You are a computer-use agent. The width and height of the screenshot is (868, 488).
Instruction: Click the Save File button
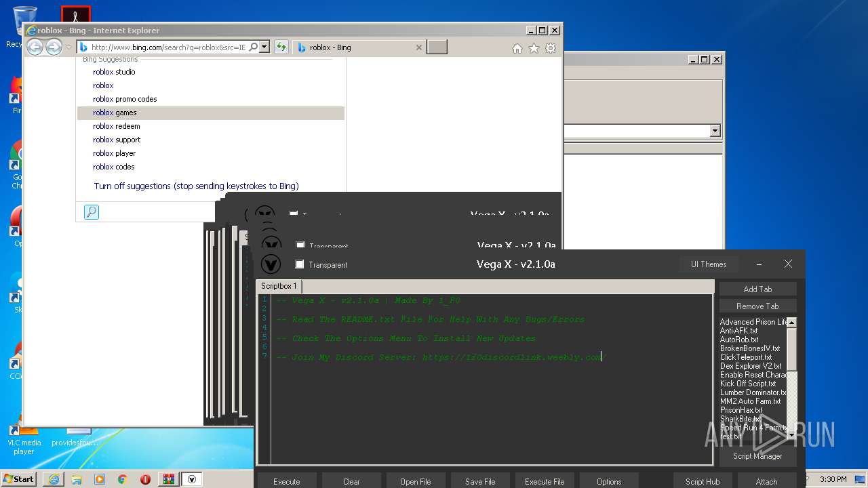coord(480,481)
